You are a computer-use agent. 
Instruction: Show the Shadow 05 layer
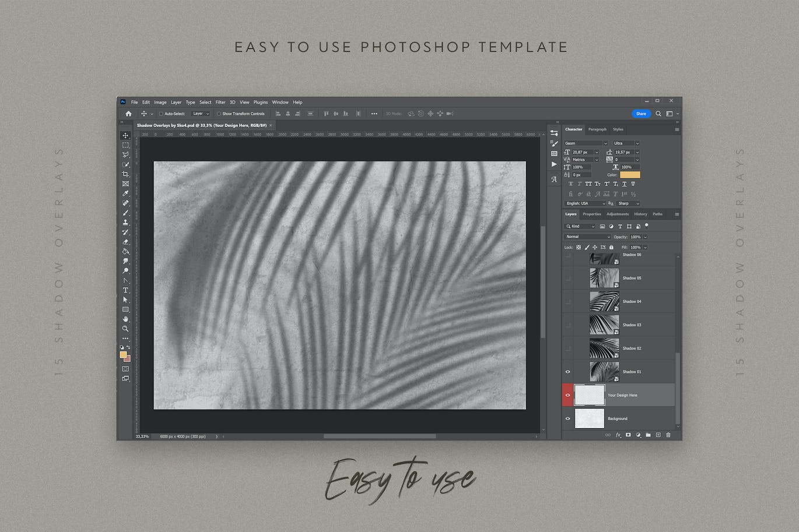567,279
